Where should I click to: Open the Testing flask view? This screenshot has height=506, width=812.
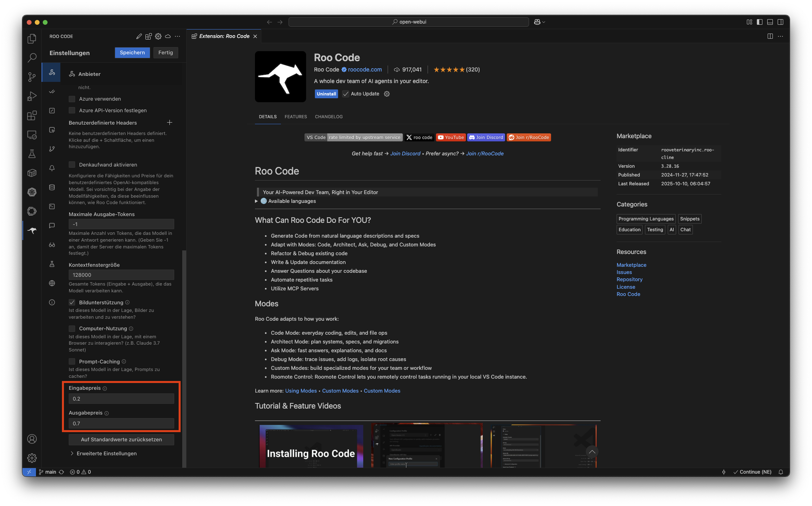click(x=32, y=154)
